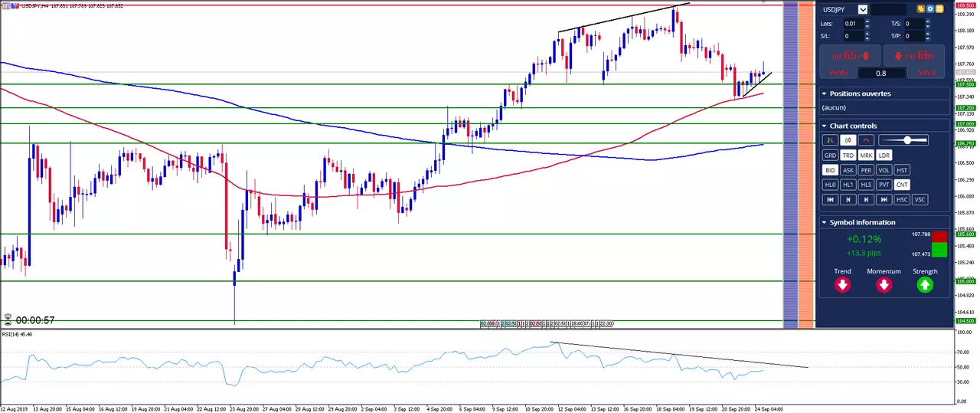Click the yellow copy icon in panel header
Screen dimensions: 980x413
tap(921, 9)
